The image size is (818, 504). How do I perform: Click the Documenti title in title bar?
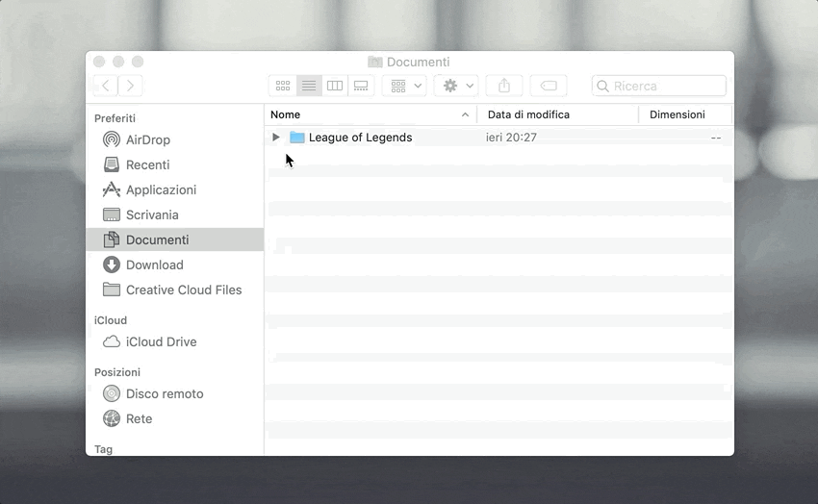[x=418, y=62]
